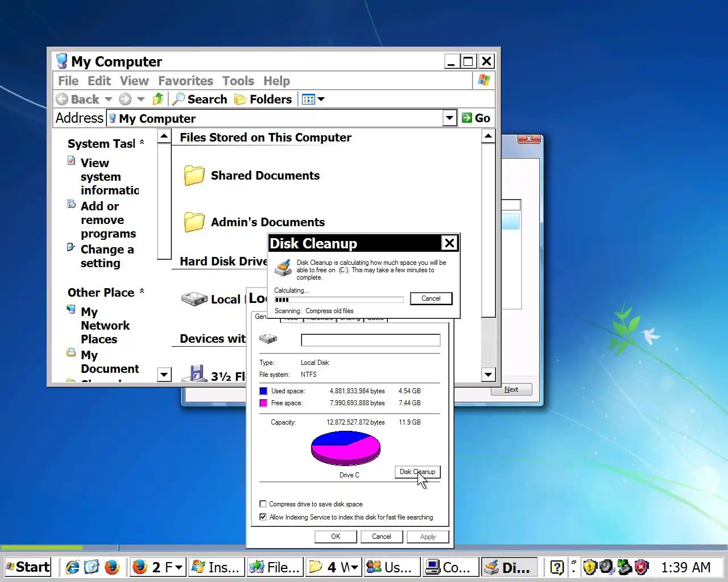This screenshot has width=728, height=582.
Task: Open the Views dropdown arrow
Action: (321, 99)
